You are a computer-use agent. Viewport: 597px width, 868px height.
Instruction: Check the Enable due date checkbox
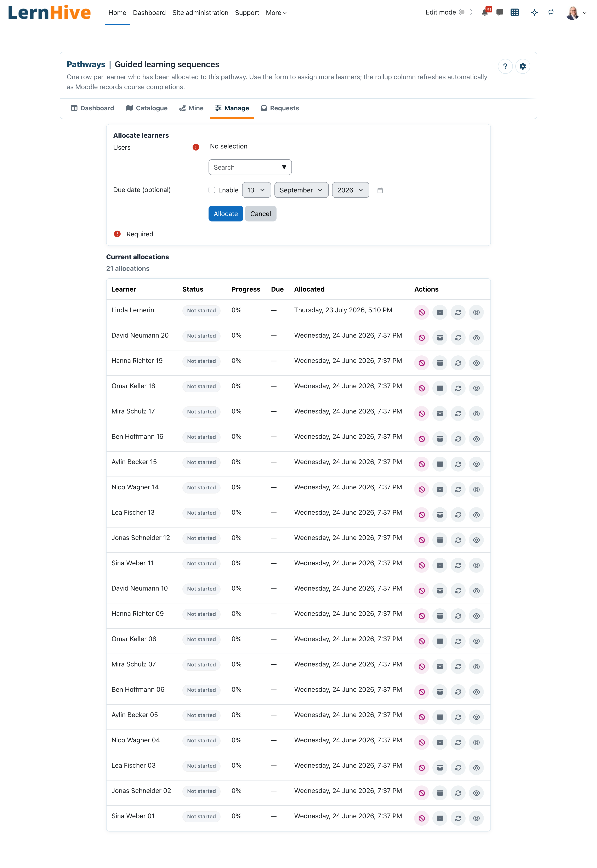(212, 190)
